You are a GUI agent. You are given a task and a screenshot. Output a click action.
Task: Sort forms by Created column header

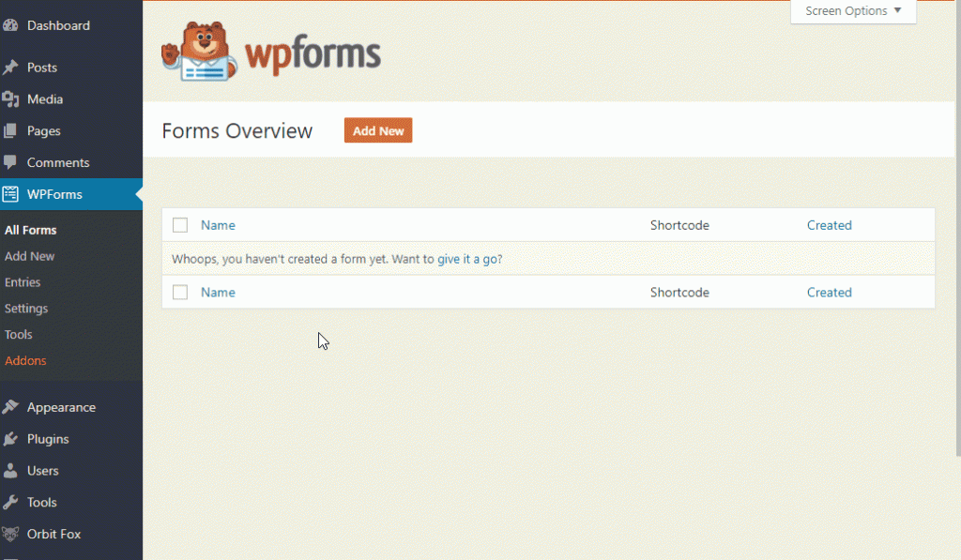829,225
